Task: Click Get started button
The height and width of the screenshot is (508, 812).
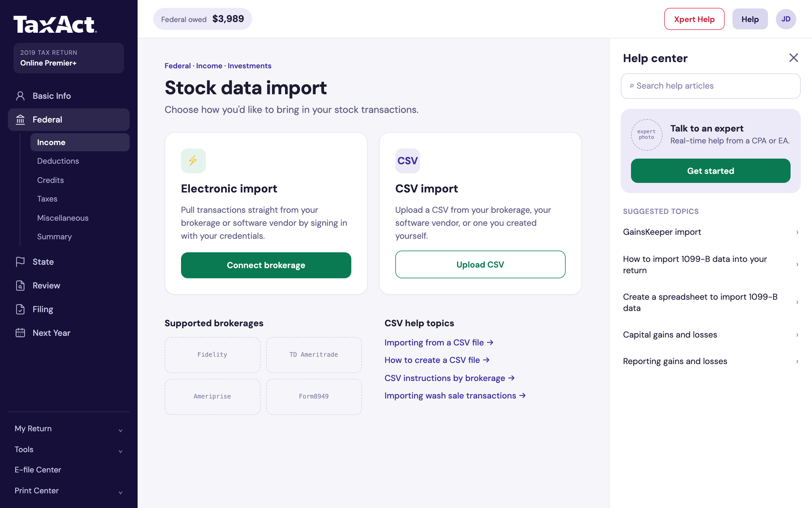Action: [711, 171]
